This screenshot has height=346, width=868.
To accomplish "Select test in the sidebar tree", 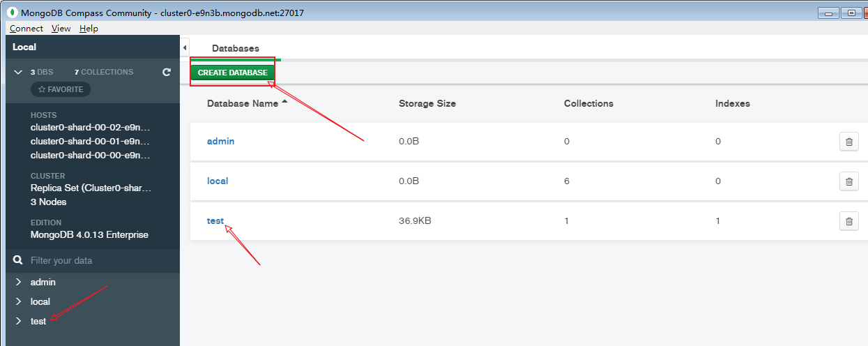I will click(x=38, y=322).
